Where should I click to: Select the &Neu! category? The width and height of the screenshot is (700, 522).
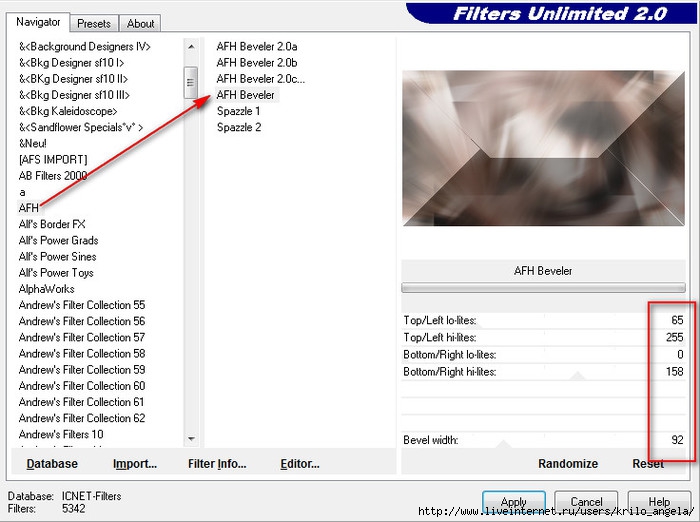pyautogui.click(x=33, y=143)
